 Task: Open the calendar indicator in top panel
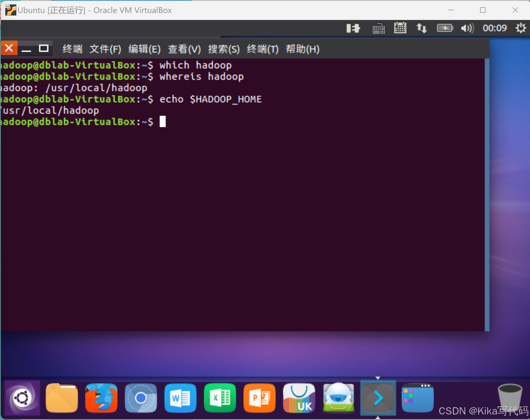click(400, 28)
